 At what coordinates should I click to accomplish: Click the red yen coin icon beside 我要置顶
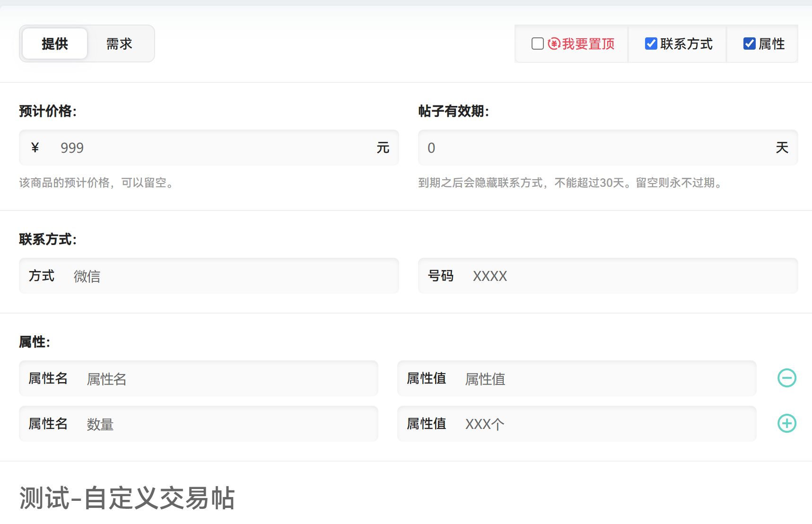click(x=554, y=44)
